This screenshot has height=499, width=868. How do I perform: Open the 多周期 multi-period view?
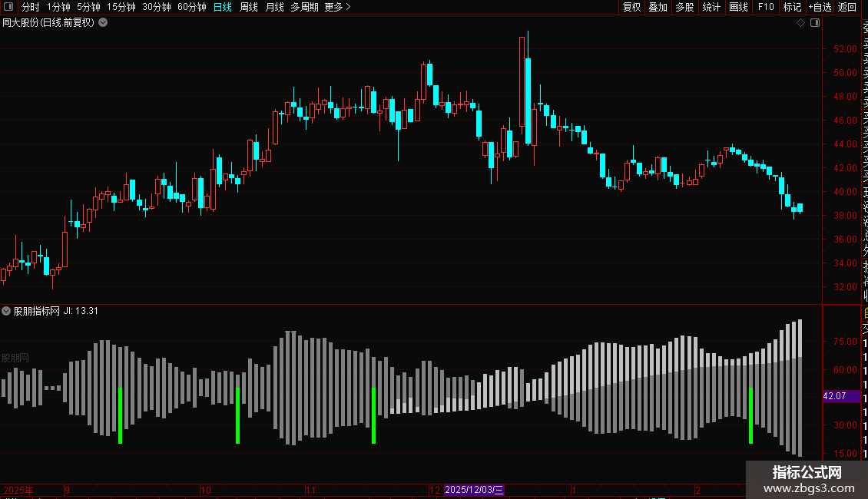point(304,7)
